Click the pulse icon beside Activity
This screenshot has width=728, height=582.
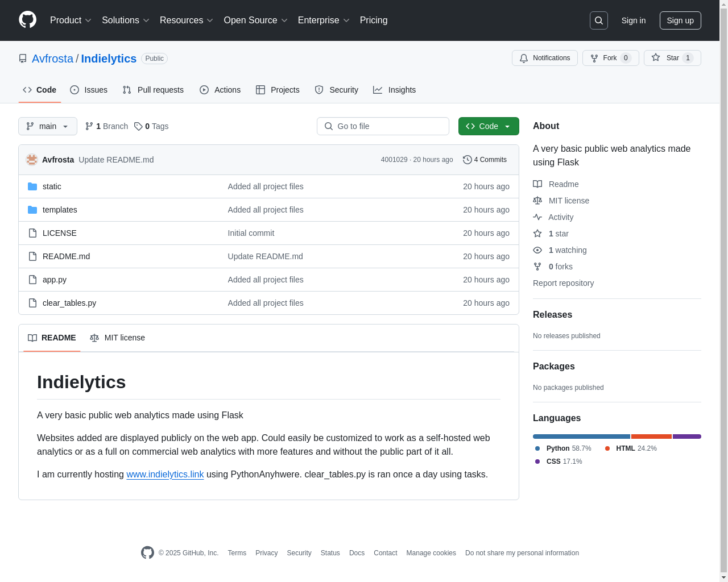[537, 217]
